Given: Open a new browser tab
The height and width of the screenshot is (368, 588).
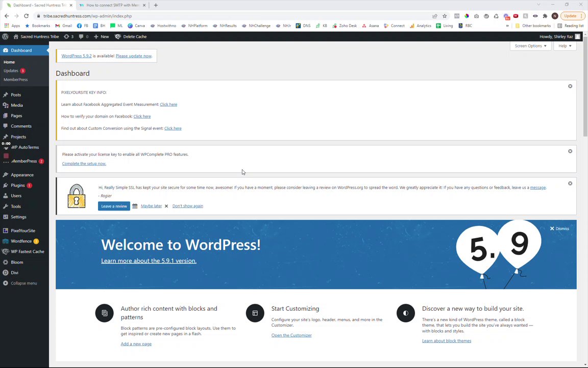Looking at the screenshot, I should tap(156, 5).
